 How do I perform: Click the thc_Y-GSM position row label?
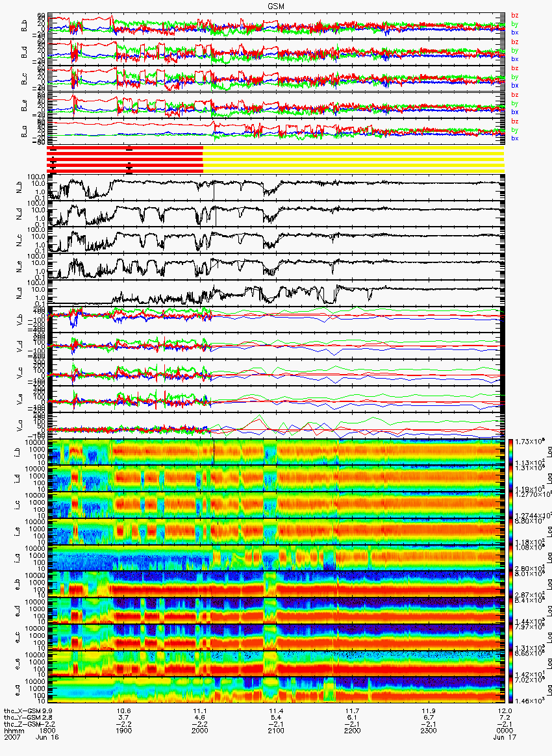coord(22,718)
